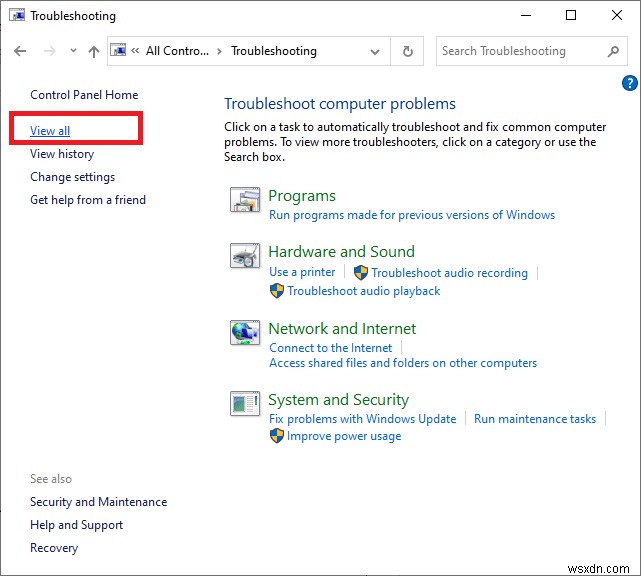
Task: Click the search magnifier icon
Action: (613, 51)
